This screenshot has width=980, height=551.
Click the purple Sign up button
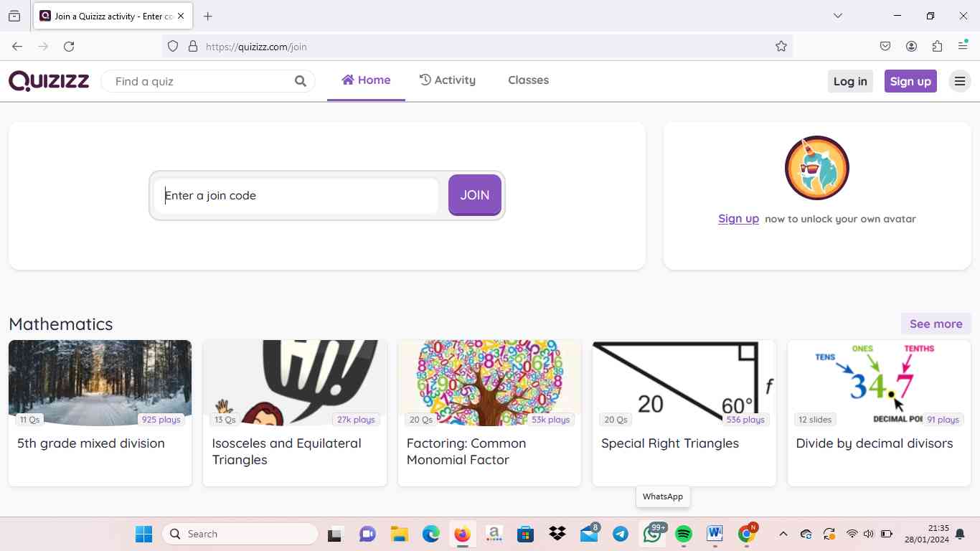pyautogui.click(x=910, y=81)
